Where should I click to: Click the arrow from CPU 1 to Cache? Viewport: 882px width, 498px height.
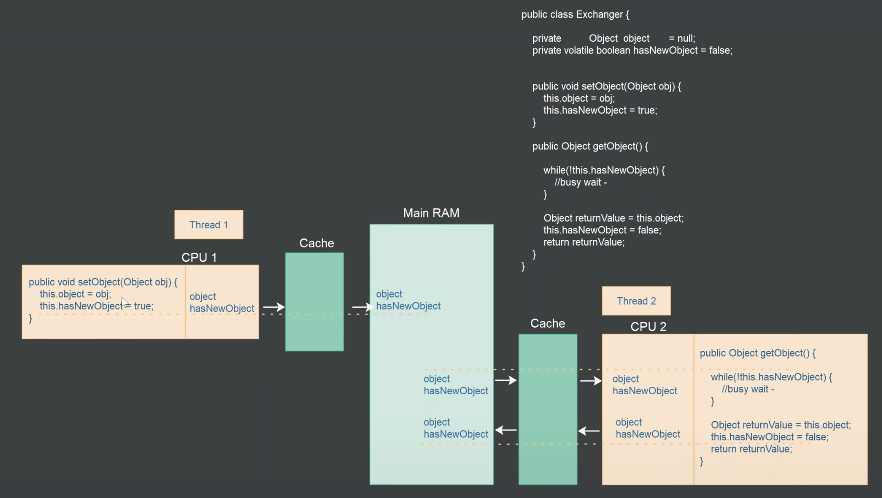273,308
